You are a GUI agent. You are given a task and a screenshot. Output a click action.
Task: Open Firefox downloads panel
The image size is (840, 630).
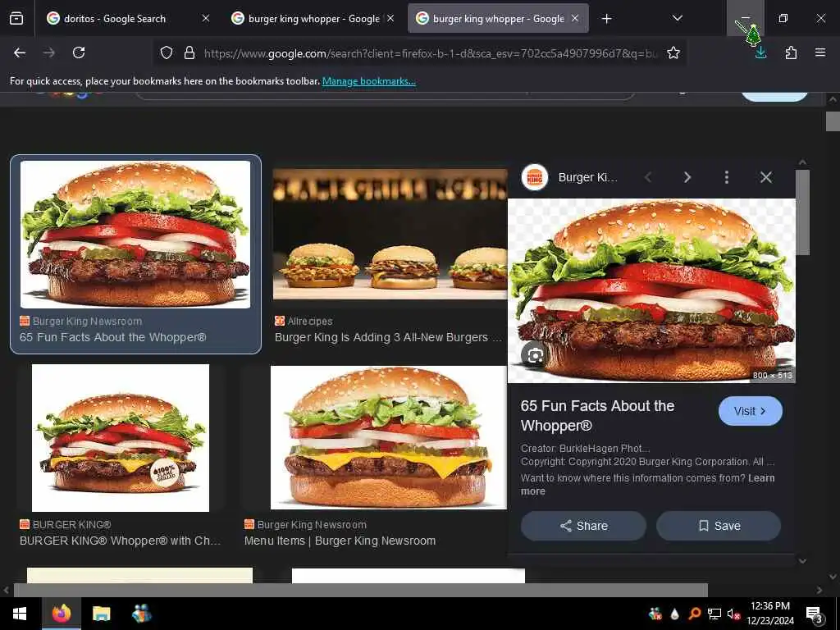(x=760, y=52)
